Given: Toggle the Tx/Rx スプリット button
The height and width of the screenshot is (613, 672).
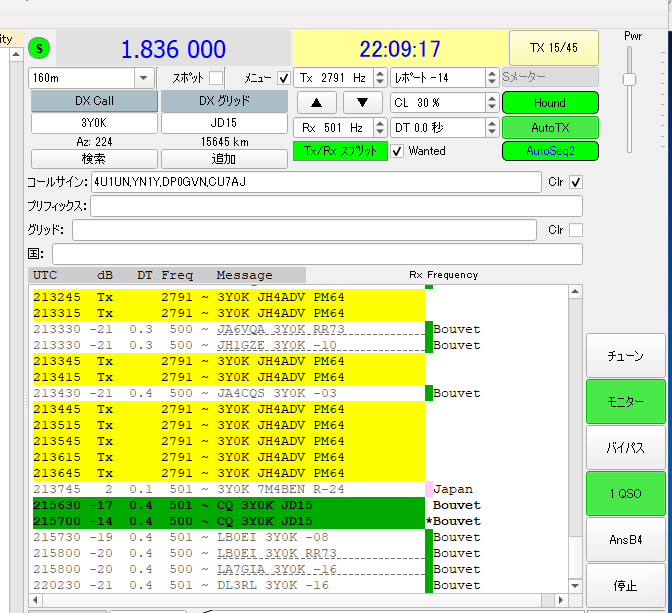Looking at the screenshot, I should tap(340, 151).
